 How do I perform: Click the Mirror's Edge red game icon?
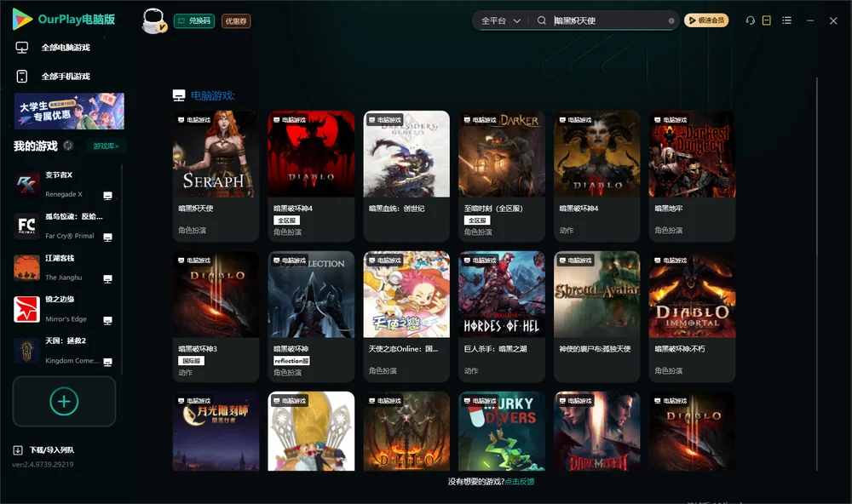click(x=26, y=309)
